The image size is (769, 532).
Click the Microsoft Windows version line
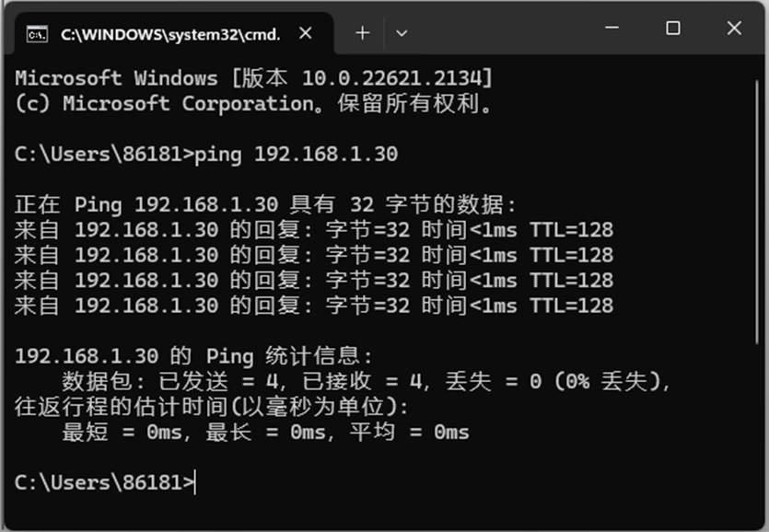[x=253, y=78]
